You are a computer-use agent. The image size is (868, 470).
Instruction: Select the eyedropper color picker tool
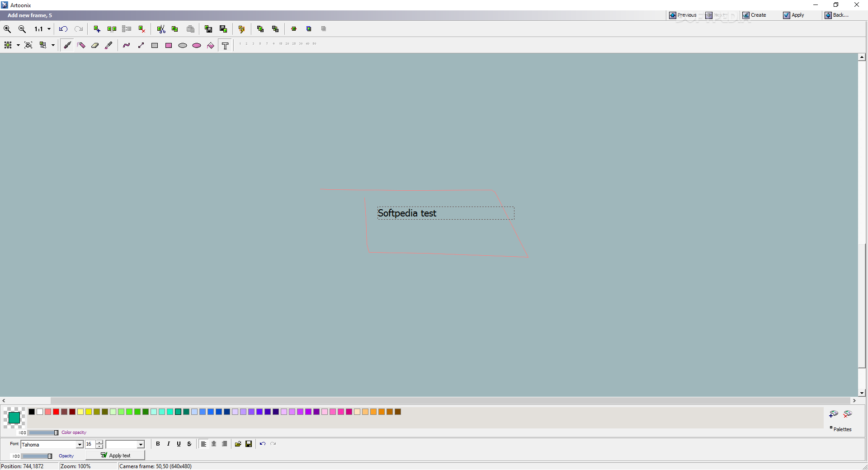(x=108, y=45)
